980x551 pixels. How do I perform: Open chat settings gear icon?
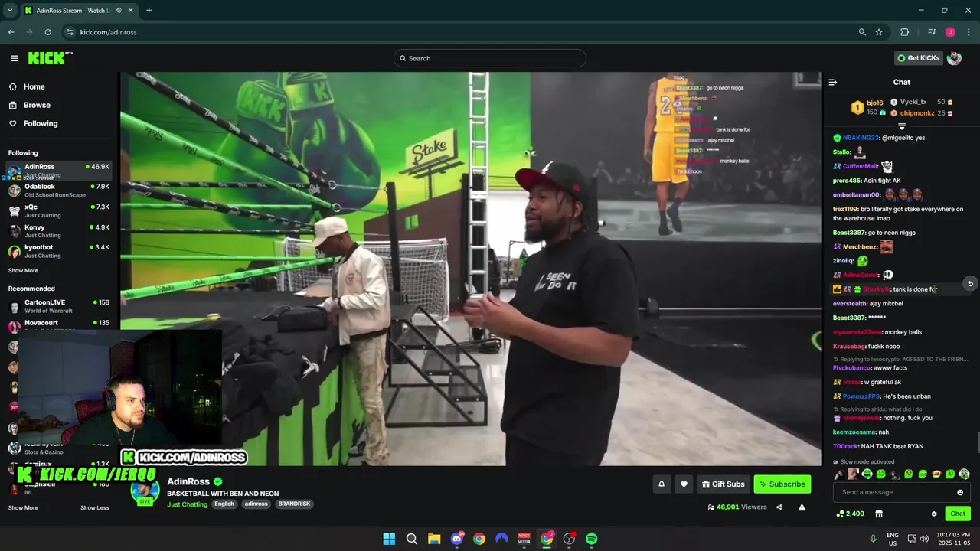tap(934, 514)
